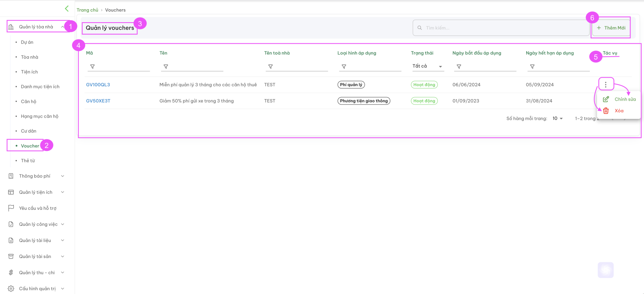
Task: Open Dự án in the sidebar
Action: (x=27, y=42)
